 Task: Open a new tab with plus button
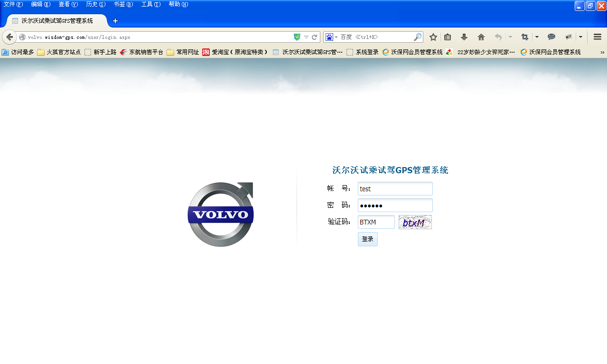point(115,21)
